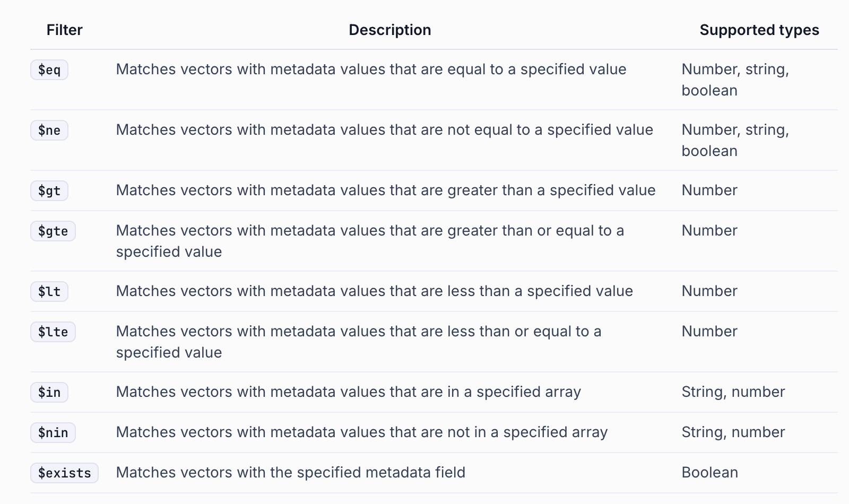
Task: Click the in a specified array description
Action: click(348, 392)
